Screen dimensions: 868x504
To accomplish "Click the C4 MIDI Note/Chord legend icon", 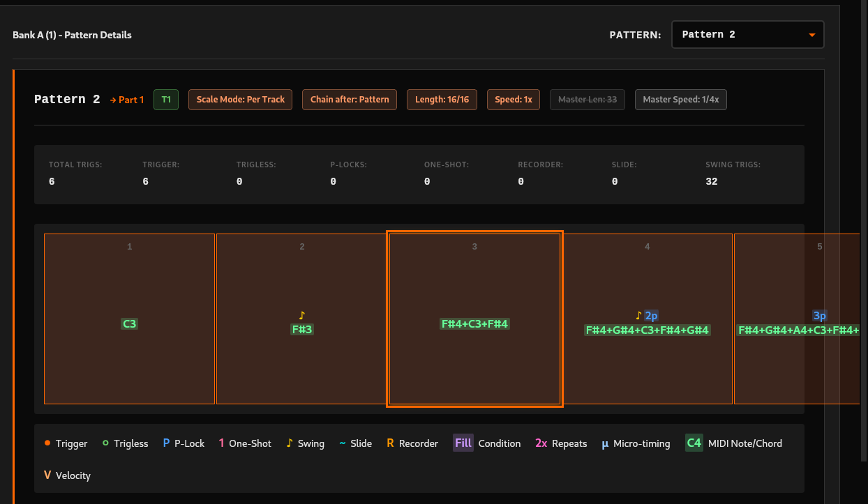I will pos(694,443).
